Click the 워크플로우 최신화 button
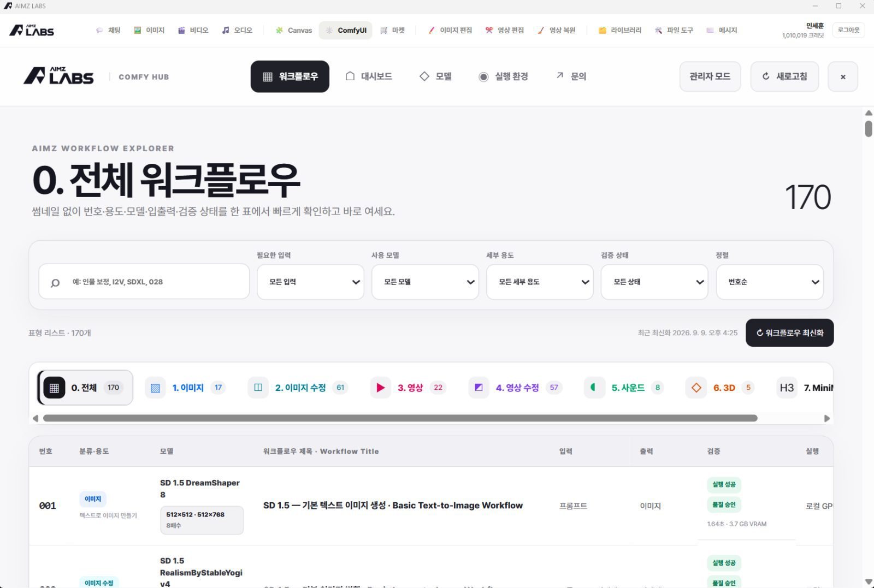Viewport: 874px width, 588px height. click(x=790, y=333)
